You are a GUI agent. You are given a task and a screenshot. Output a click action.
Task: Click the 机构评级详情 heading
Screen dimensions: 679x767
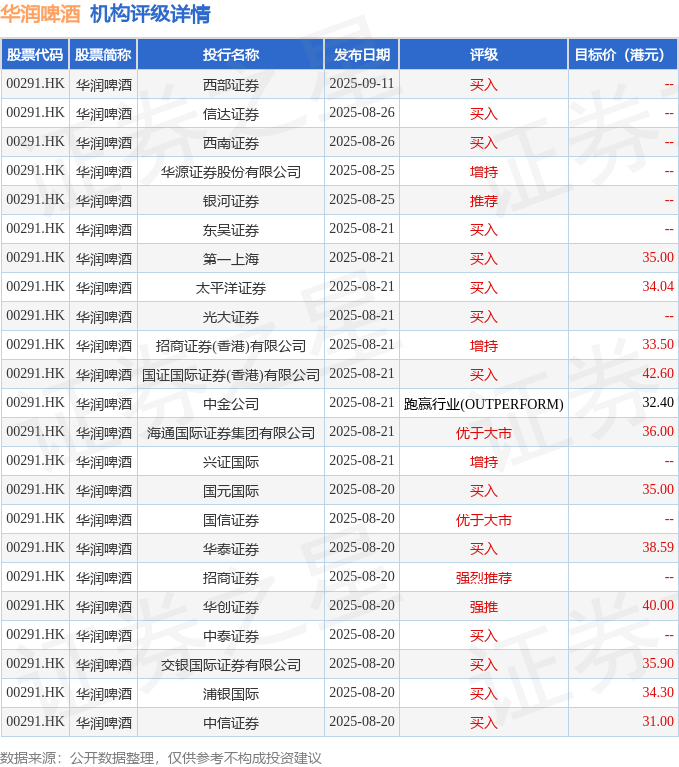150,14
